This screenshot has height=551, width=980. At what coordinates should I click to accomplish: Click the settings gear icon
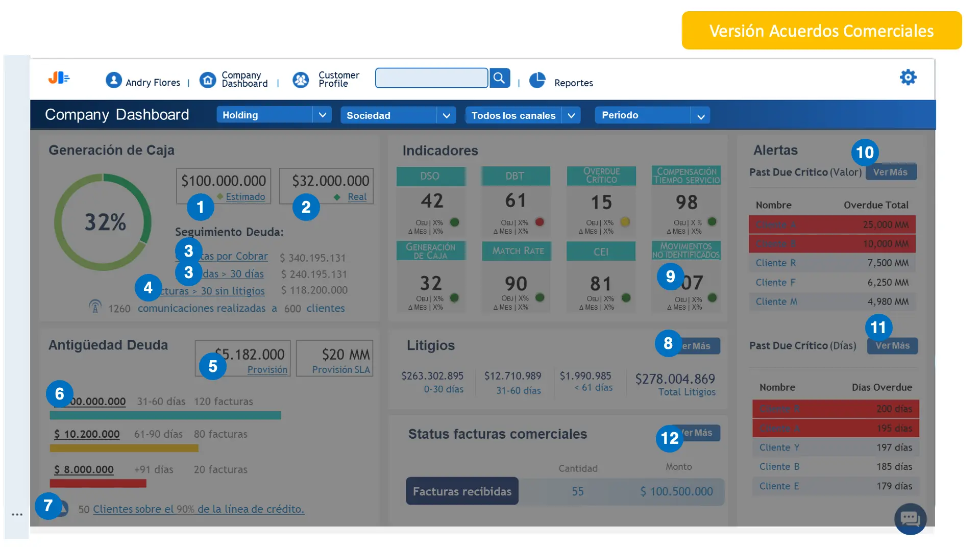click(908, 78)
